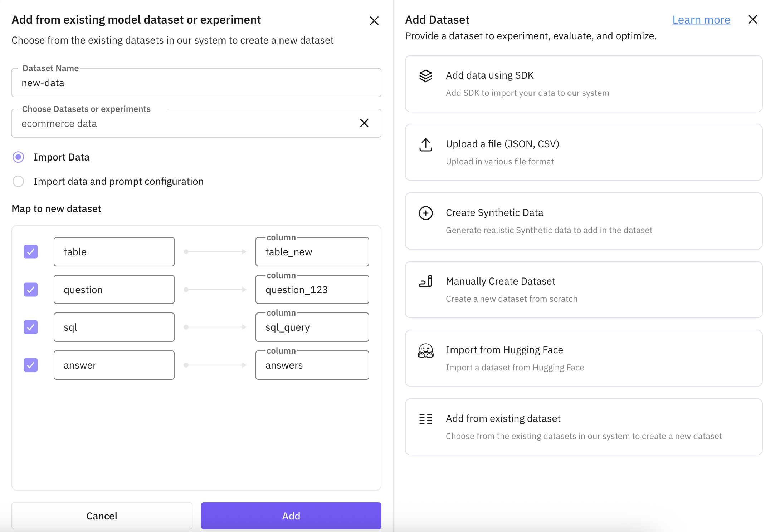Screen dimensions: 770x532
Task: Select the Import Data radio button
Action: tap(18, 157)
